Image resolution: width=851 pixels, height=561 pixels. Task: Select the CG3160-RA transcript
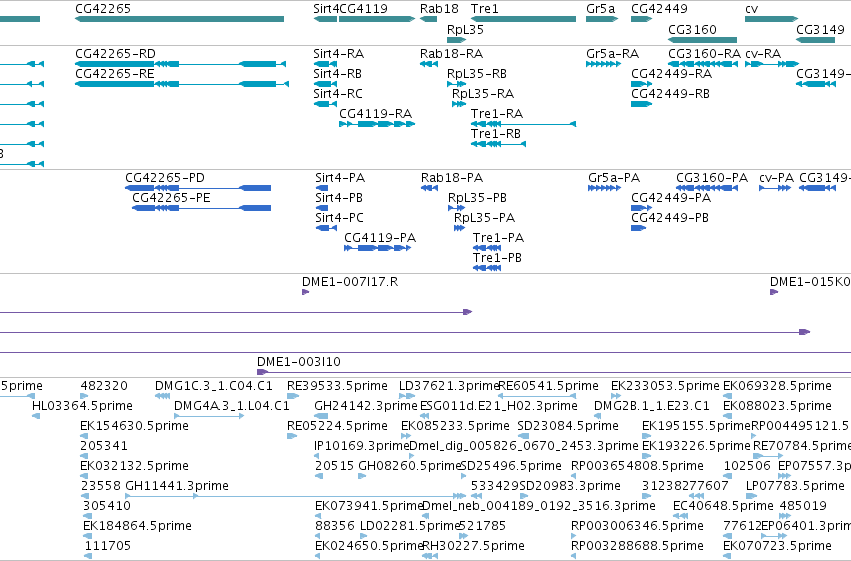703,64
